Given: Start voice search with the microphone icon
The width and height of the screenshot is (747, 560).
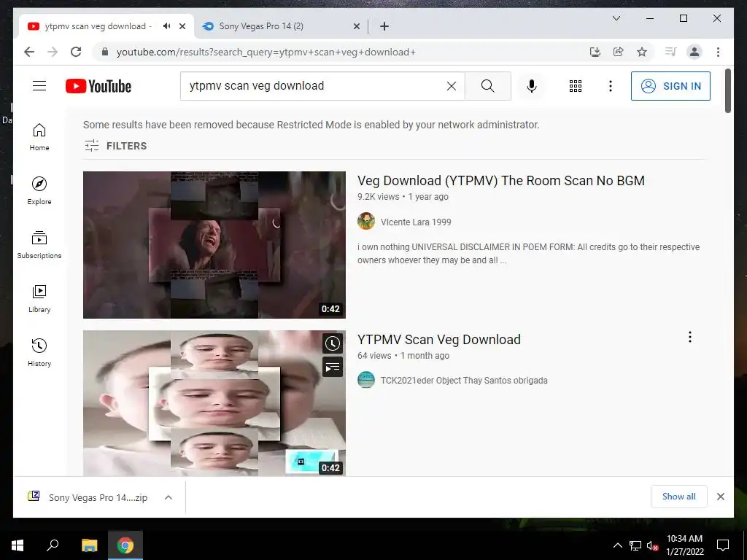Looking at the screenshot, I should tap(532, 86).
